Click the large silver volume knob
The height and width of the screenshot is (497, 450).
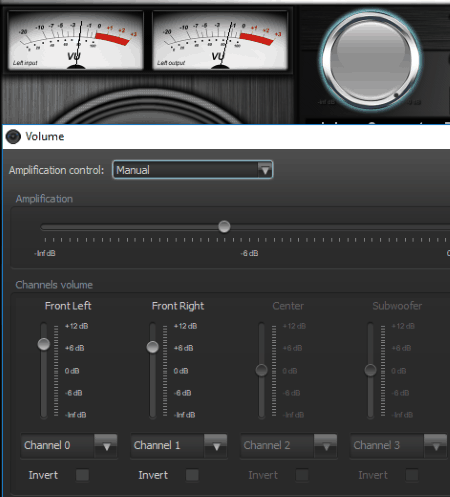[x=371, y=60]
